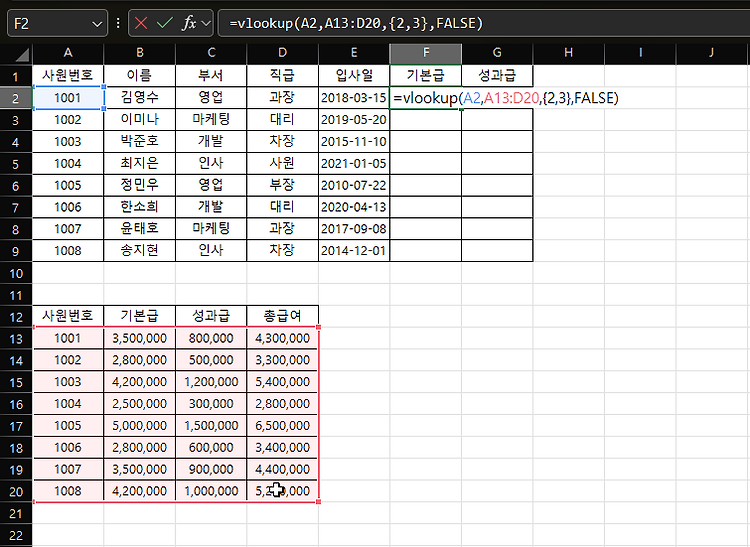750x547 pixels.
Task: Click the 성과급 header in row 12
Action: (x=211, y=316)
